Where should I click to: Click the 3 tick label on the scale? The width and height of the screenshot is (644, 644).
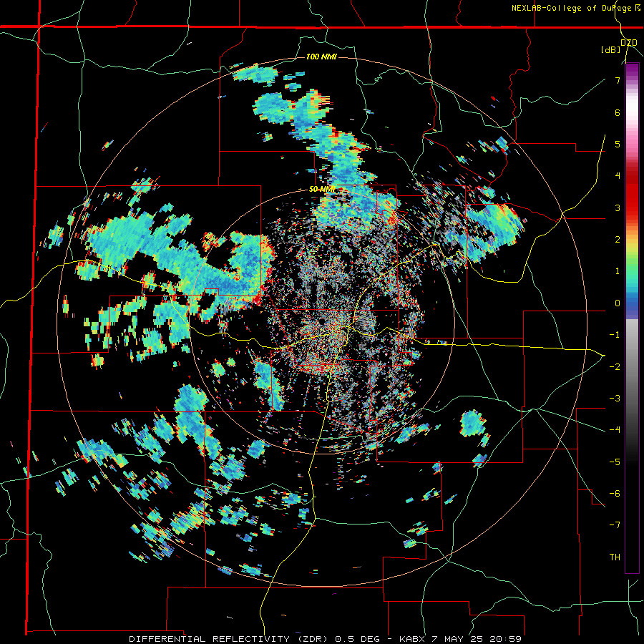pyautogui.click(x=618, y=208)
